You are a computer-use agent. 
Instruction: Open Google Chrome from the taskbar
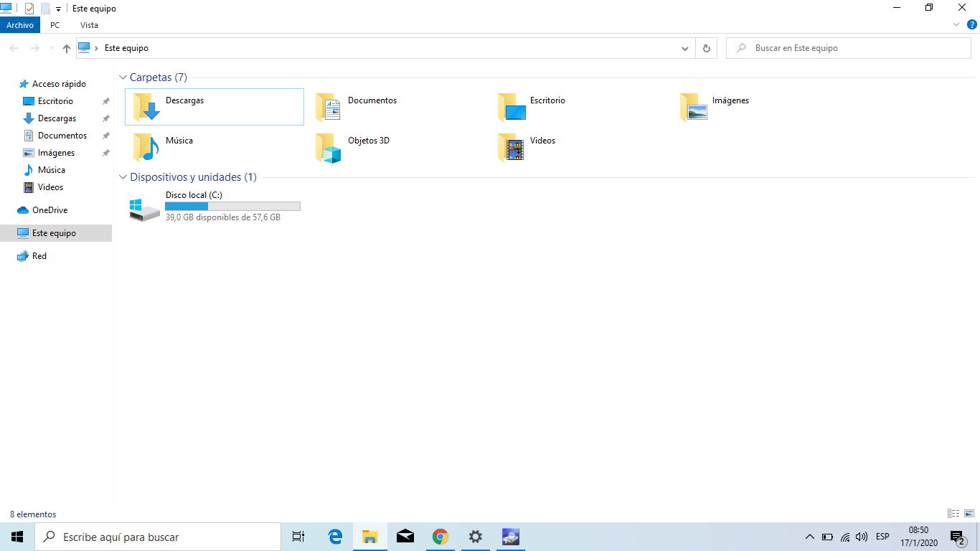[x=440, y=537]
